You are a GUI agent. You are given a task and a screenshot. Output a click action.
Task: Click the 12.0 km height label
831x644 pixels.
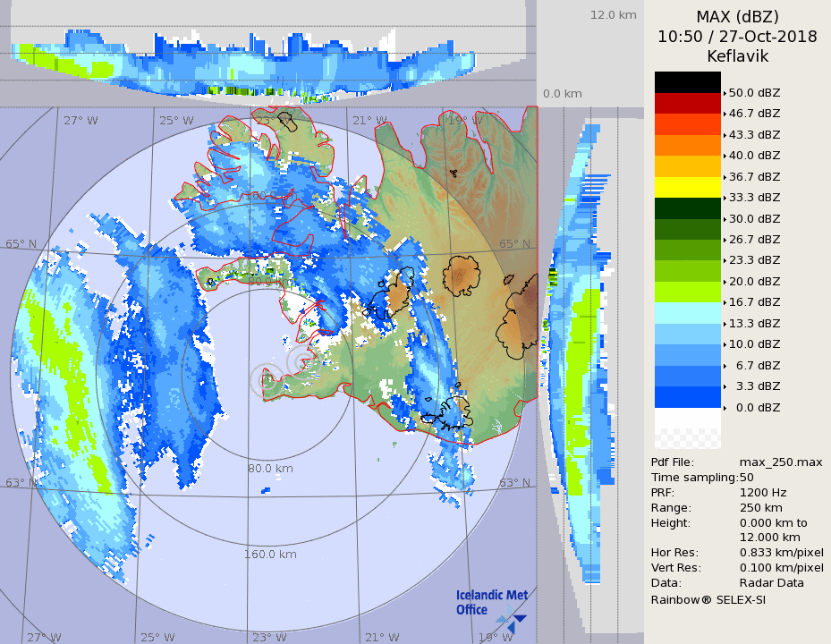pos(613,15)
